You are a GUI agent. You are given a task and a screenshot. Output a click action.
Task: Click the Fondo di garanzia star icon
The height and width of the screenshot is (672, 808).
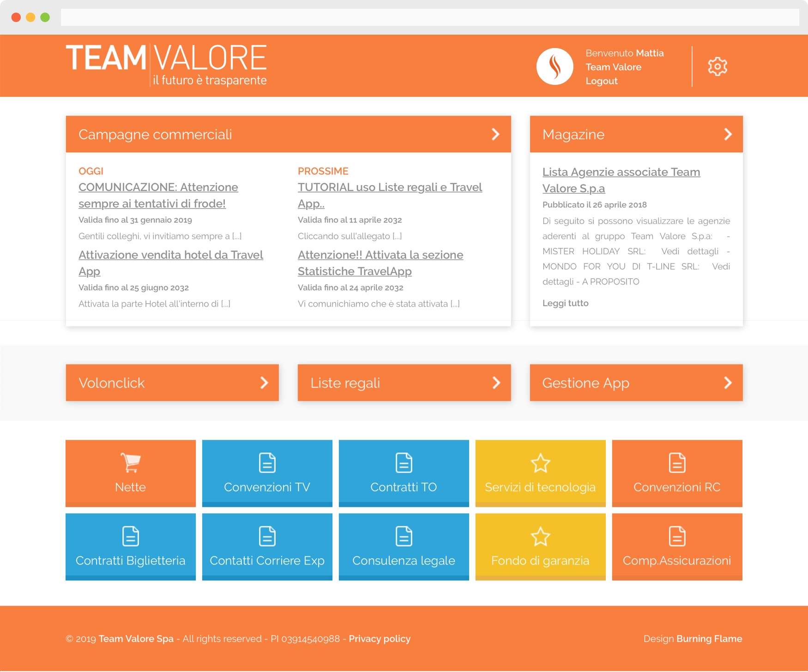coord(540,536)
